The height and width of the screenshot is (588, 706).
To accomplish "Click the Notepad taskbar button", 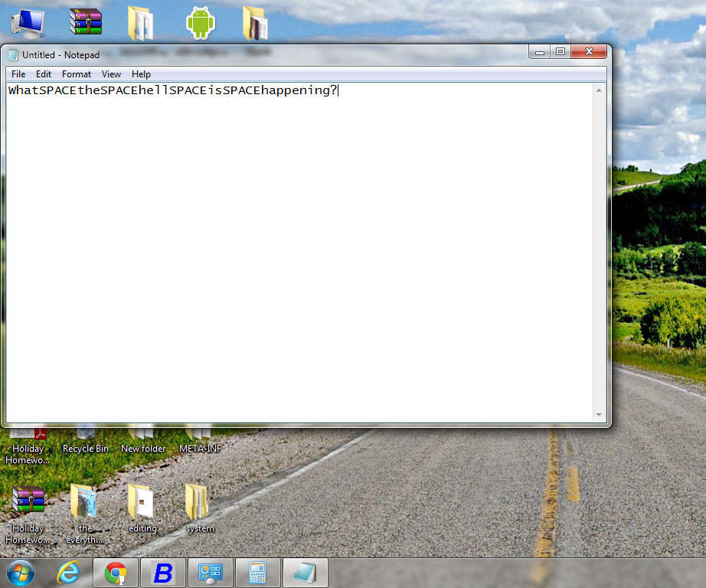I will pos(306,573).
